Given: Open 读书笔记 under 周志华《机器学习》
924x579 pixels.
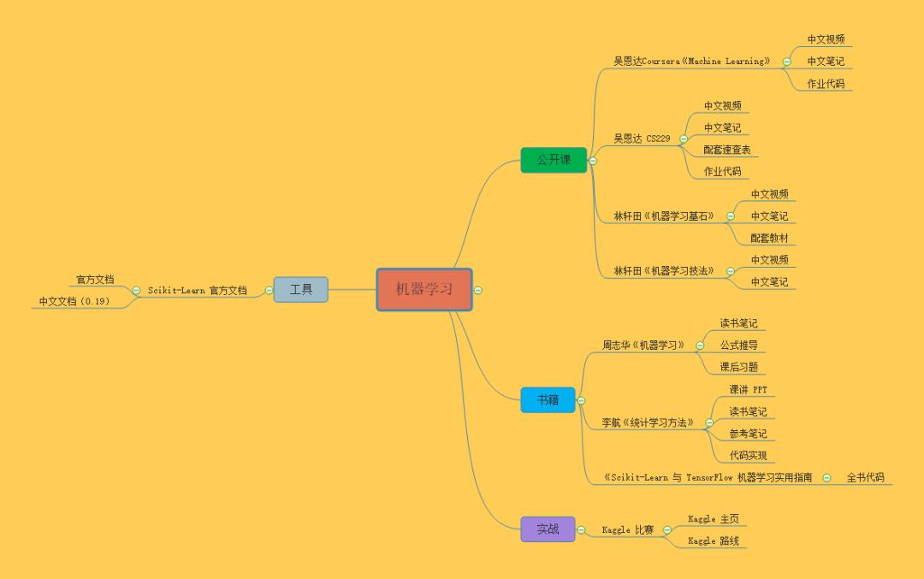Looking at the screenshot, I should tap(738, 323).
